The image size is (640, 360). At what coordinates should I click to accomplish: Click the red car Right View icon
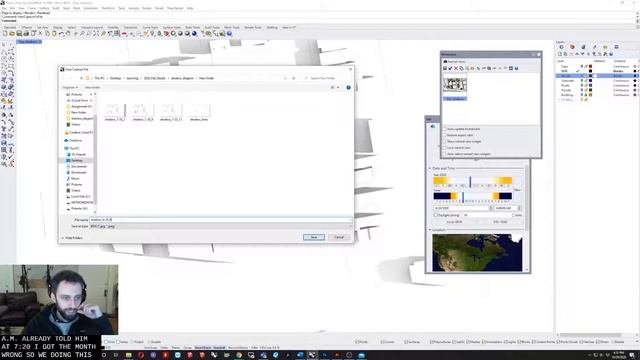click(x=124, y=33)
